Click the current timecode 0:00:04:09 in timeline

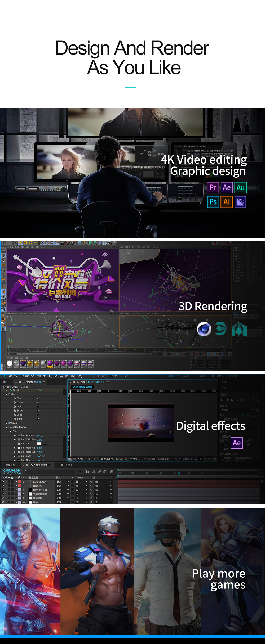(12, 470)
